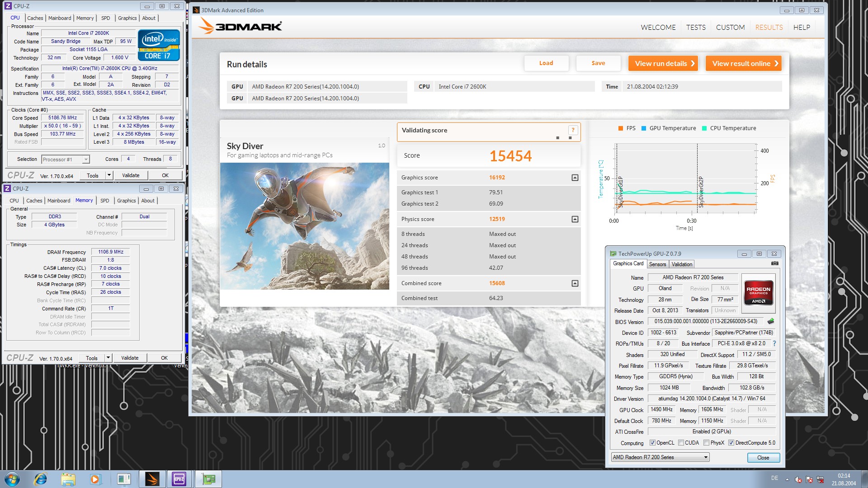This screenshot has width=868, height=488.
Task: Click the GPU-Z window title bar icon
Action: tap(613, 254)
